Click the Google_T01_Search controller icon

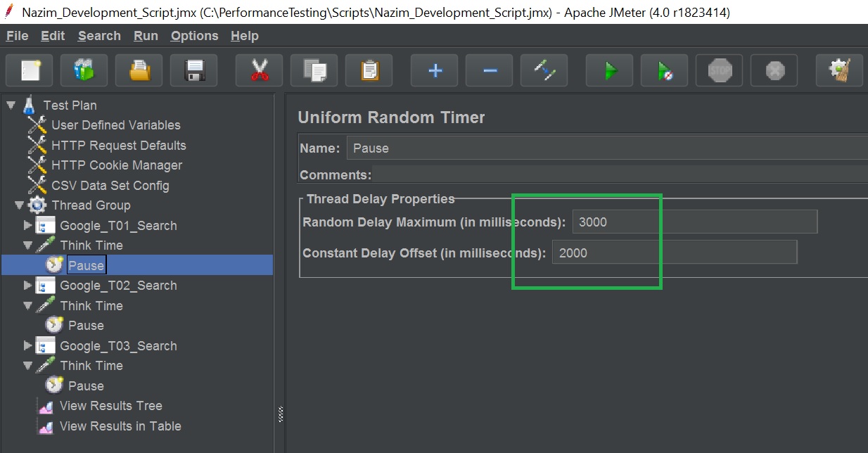[x=46, y=226]
